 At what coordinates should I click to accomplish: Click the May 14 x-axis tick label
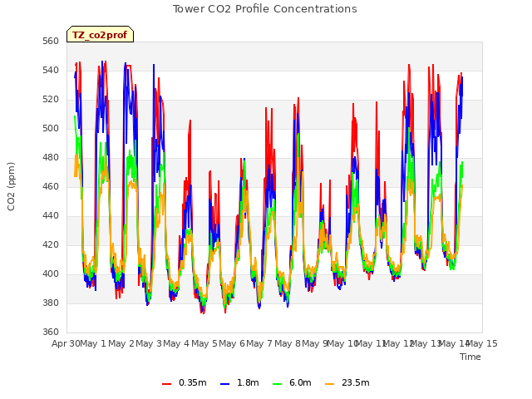coord(454,343)
